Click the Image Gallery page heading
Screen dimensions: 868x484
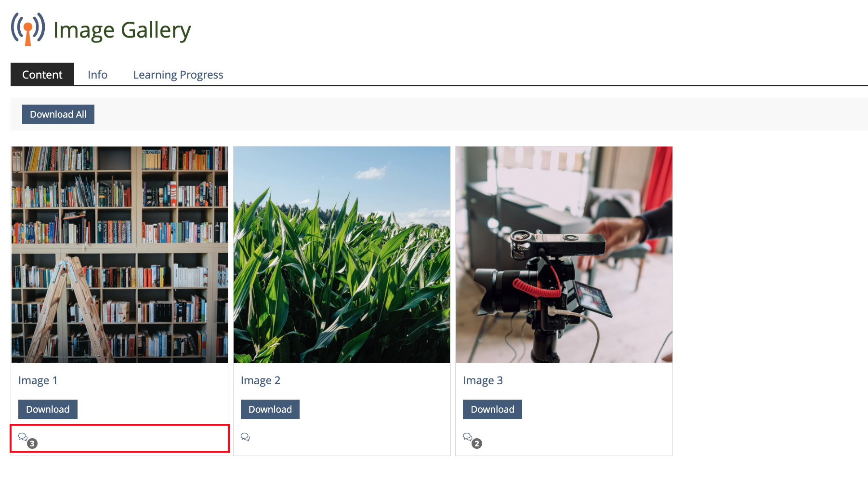pyautogui.click(x=122, y=30)
